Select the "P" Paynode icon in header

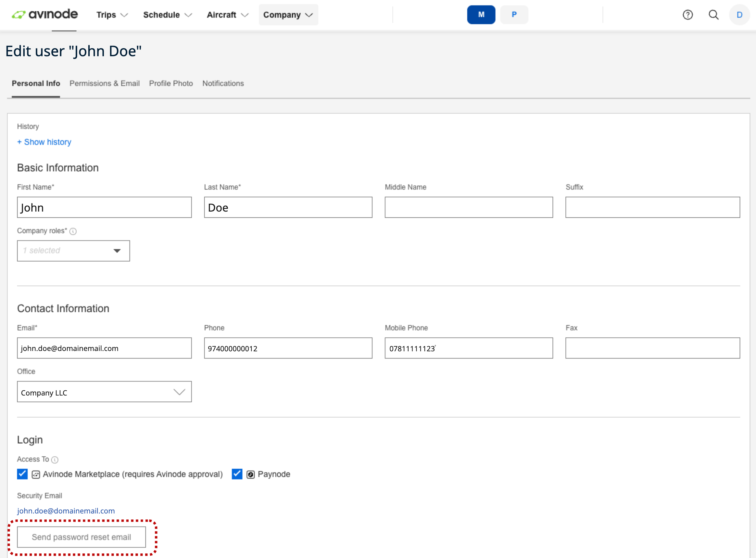coord(514,15)
